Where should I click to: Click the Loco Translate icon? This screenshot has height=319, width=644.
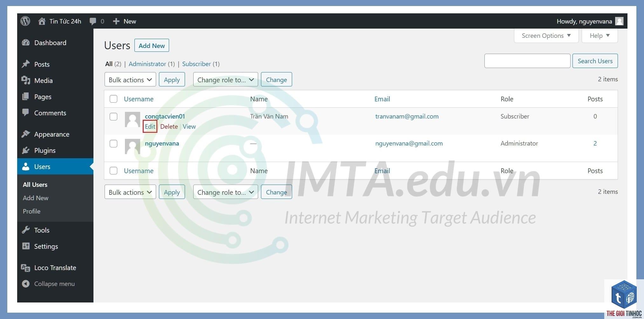point(26,268)
